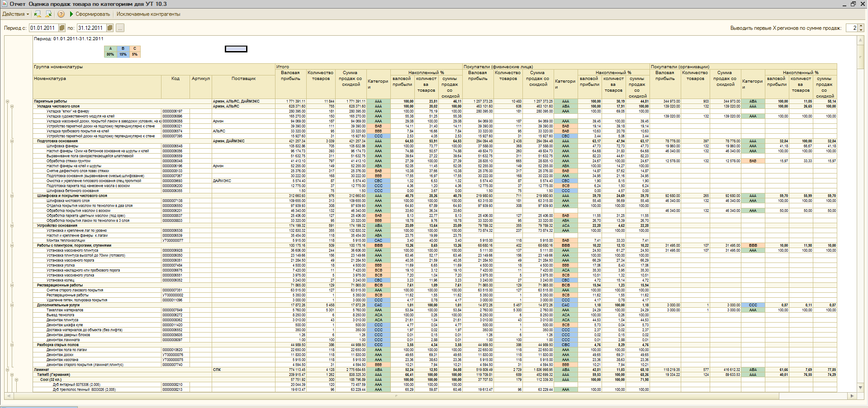Collapse Шлифовка и покрытие чистового слоя subgroup

(12, 196)
